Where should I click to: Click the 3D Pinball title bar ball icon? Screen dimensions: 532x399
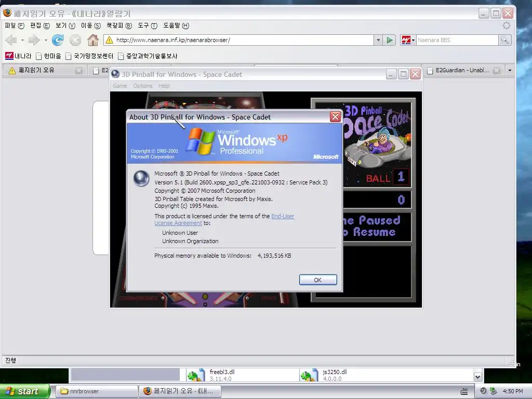(115, 74)
